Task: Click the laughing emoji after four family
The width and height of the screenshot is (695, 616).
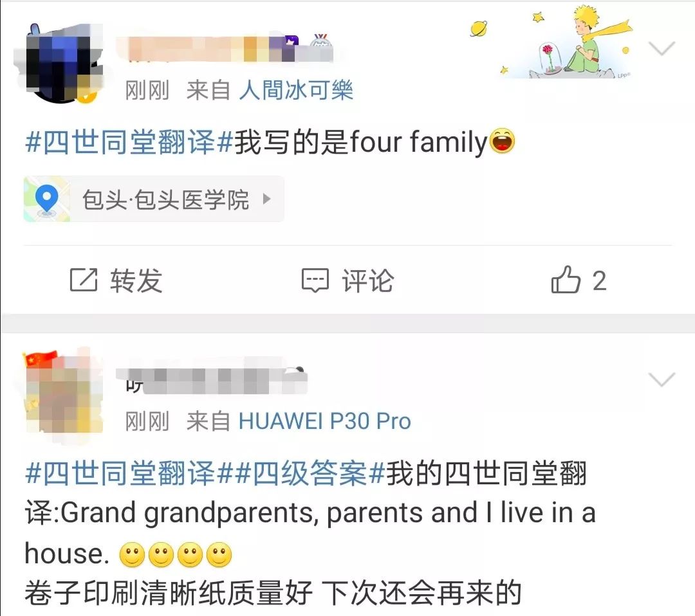Action: pos(502,141)
